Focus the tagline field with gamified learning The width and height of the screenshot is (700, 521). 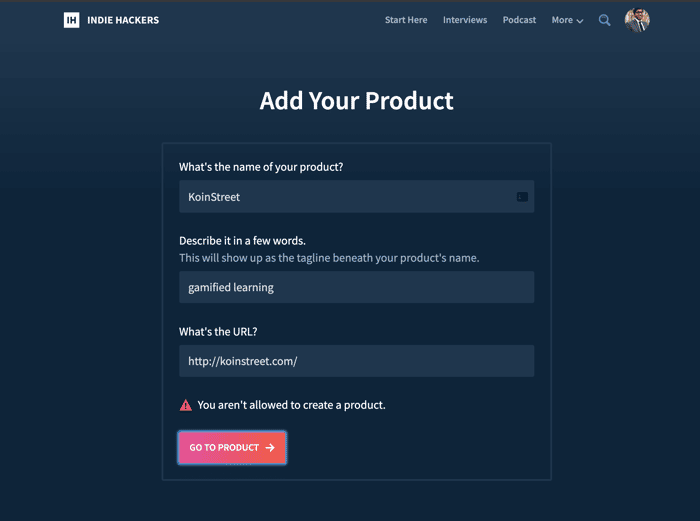(357, 287)
